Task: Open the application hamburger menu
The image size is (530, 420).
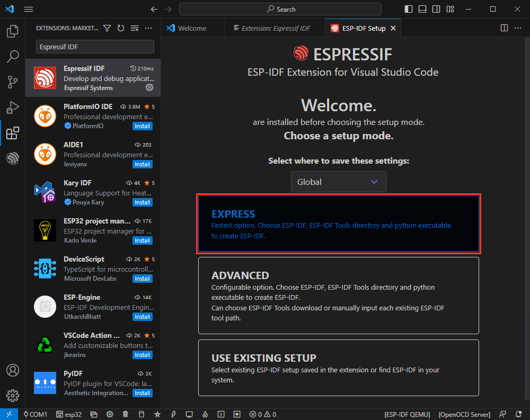Action: coord(29,9)
